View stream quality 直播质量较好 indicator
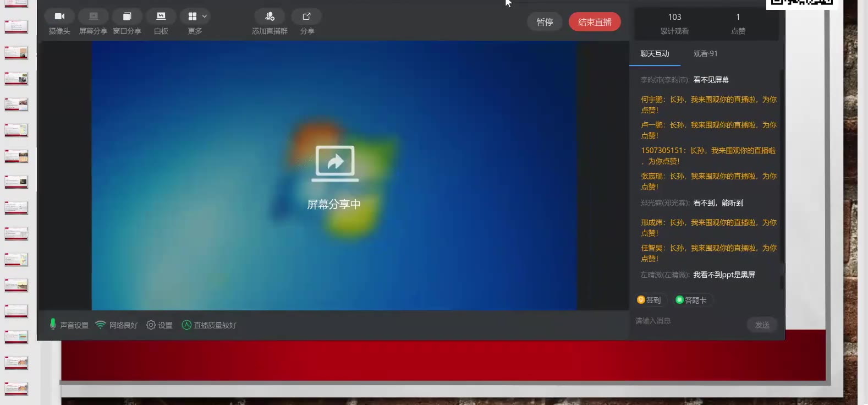Screen dimensions: 868x405 [209, 325]
